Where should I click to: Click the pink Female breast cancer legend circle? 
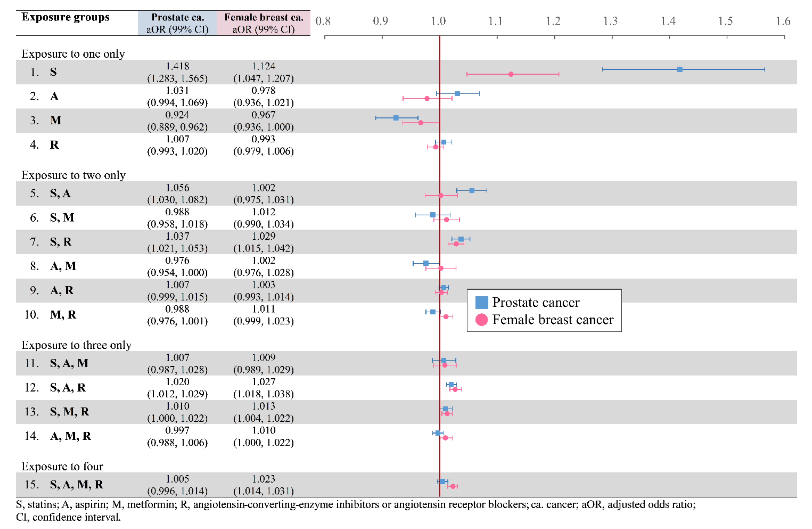(481, 320)
